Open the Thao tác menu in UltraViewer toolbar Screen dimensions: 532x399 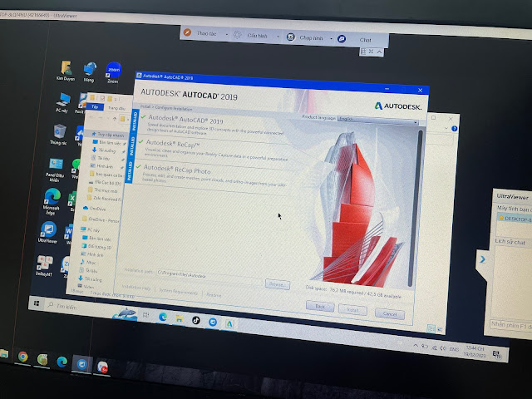point(206,33)
